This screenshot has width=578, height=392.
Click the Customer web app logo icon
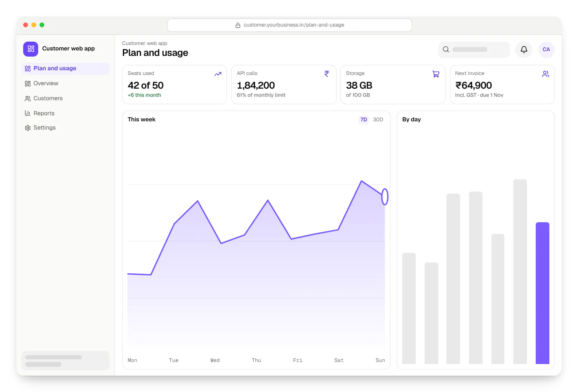click(31, 49)
